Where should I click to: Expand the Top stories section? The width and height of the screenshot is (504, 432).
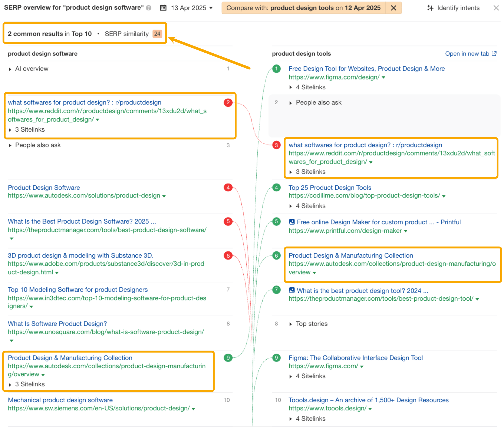coord(291,324)
